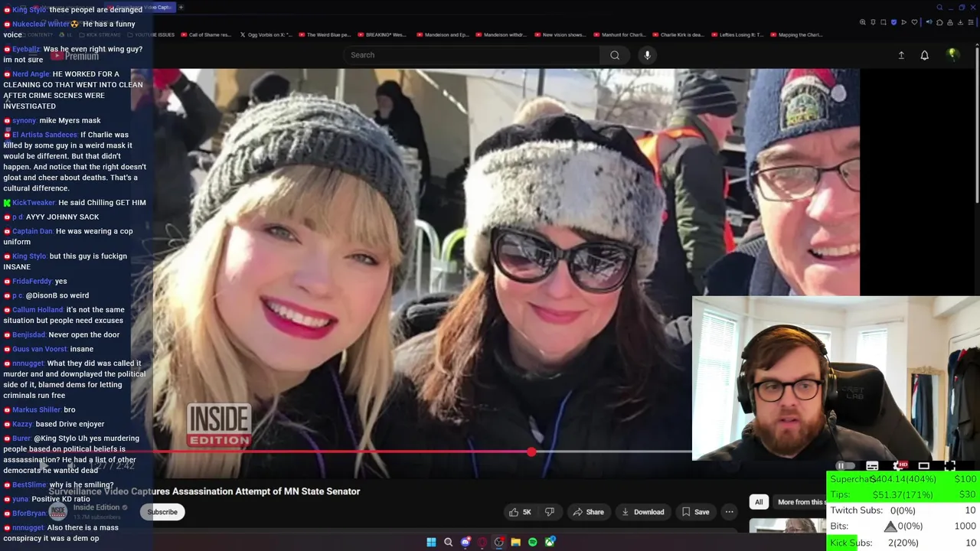Save the video to a playlist
This screenshot has height=551, width=980.
pyautogui.click(x=695, y=512)
